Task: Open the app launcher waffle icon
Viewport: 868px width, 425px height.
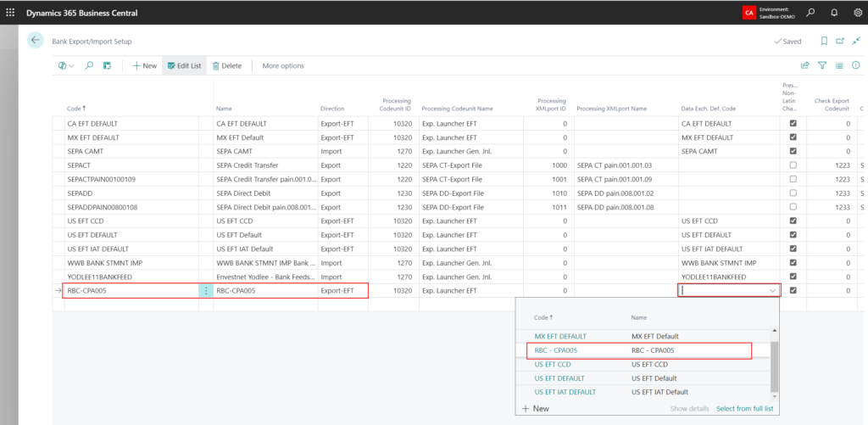Action: point(10,12)
